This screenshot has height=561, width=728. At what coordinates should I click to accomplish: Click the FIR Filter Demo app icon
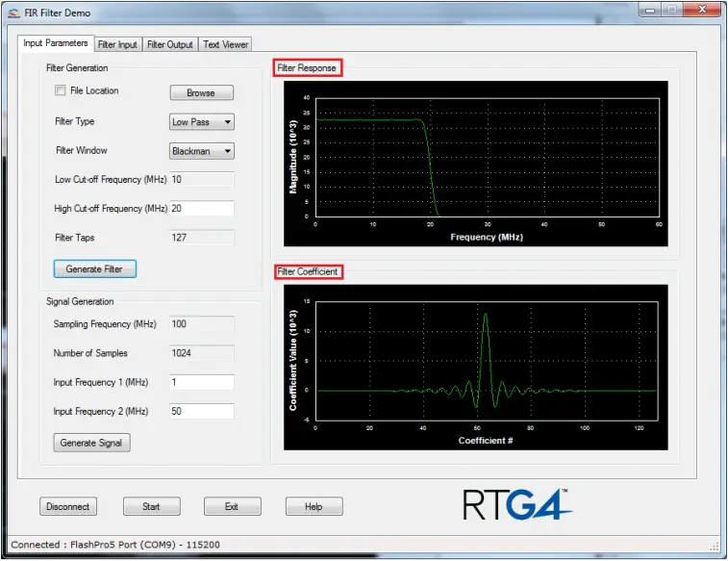tap(13, 13)
